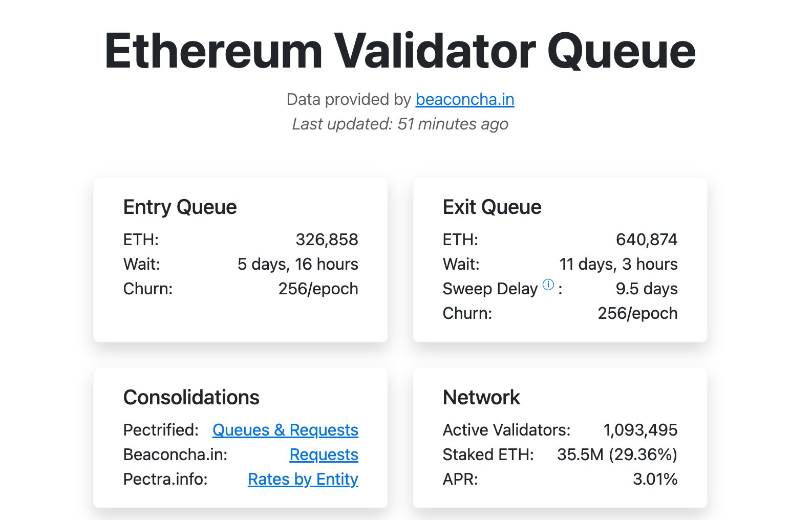
Task: Click the 'Last updated: 51 minutes ago' text
Action: coord(400,124)
